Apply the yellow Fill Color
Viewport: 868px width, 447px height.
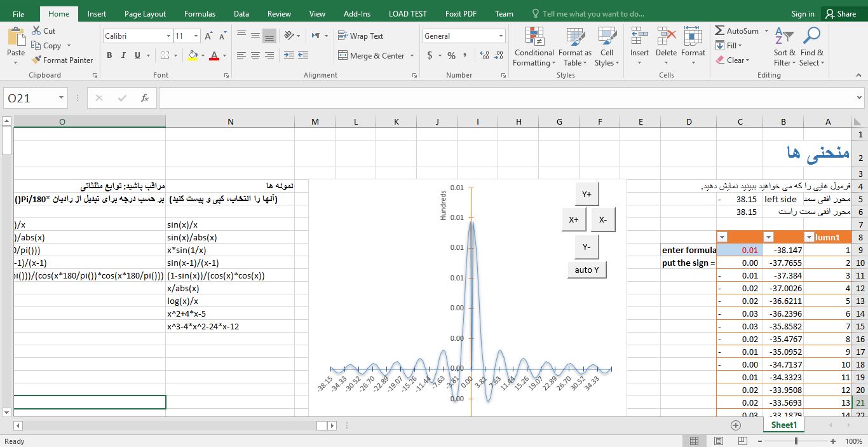pyautogui.click(x=193, y=55)
